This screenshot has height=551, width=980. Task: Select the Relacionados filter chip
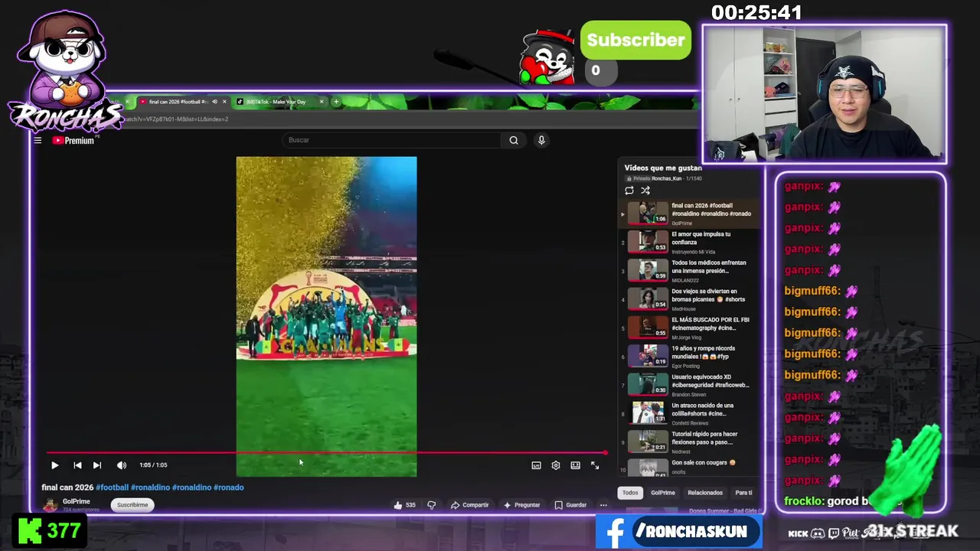point(705,493)
